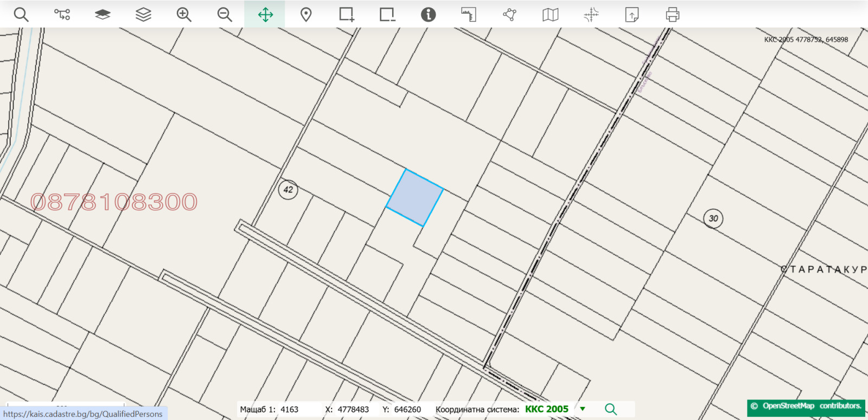
Task: Toggle the pan (move arrows) tool
Action: coord(265,15)
